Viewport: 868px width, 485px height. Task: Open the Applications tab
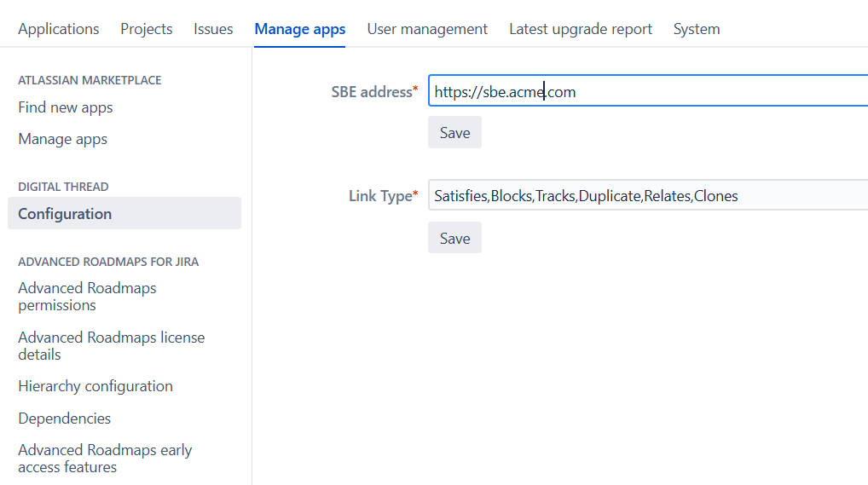click(x=58, y=29)
